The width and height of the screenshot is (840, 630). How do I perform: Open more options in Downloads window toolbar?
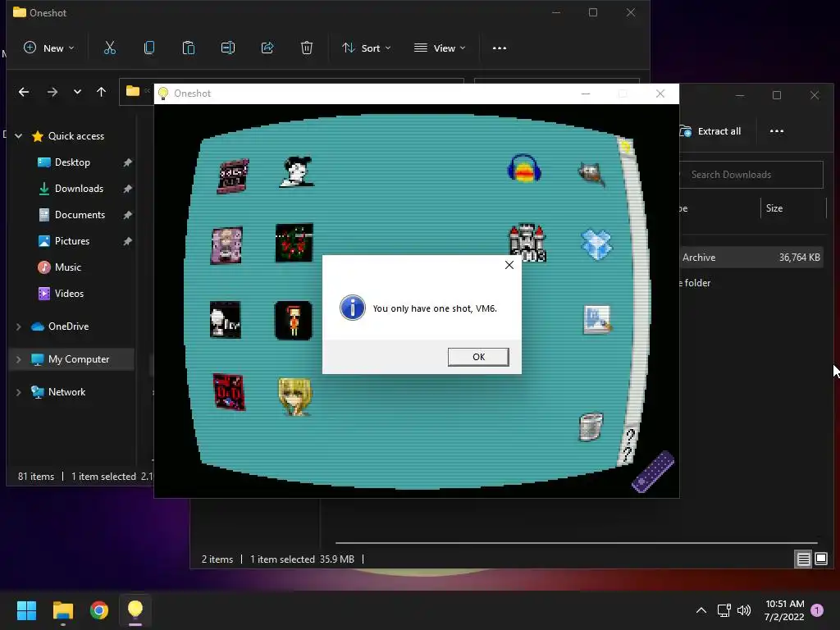tap(776, 131)
